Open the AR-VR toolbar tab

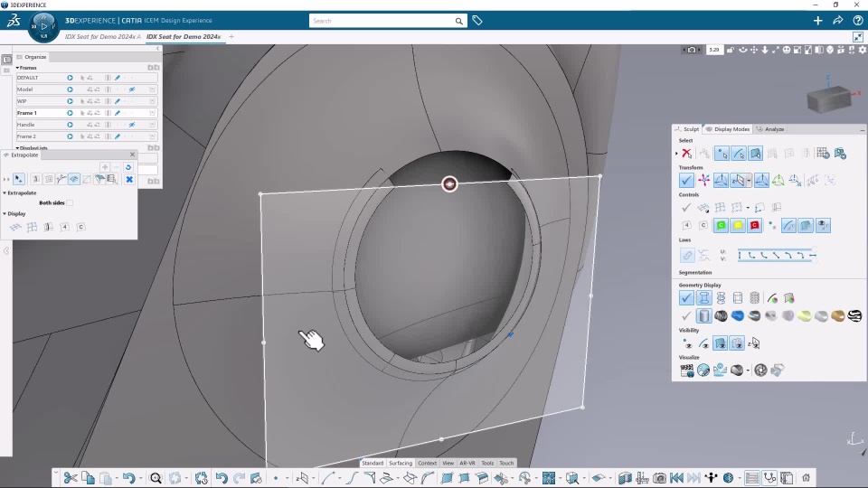pyautogui.click(x=467, y=463)
